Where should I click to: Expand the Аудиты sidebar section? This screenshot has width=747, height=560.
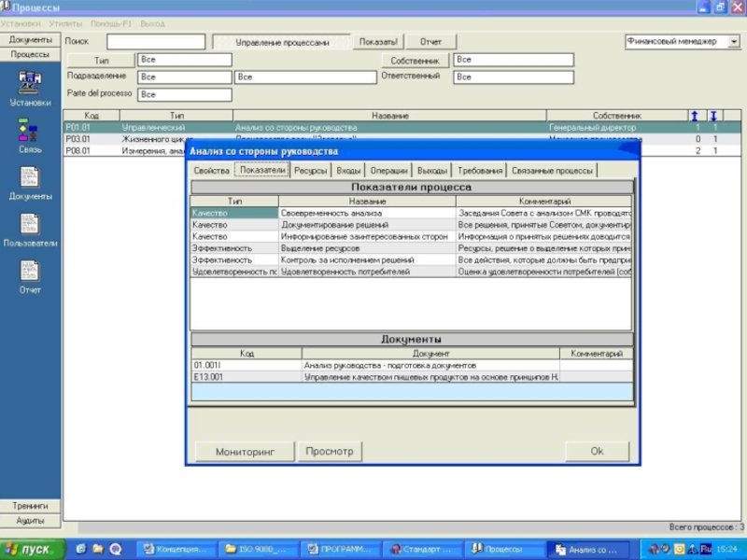point(31,520)
